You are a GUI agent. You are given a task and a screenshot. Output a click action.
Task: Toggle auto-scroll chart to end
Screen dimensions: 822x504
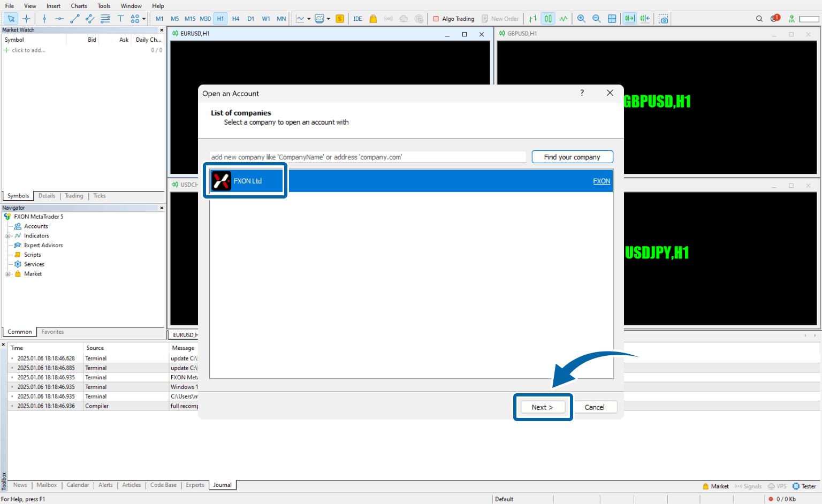[x=630, y=19]
